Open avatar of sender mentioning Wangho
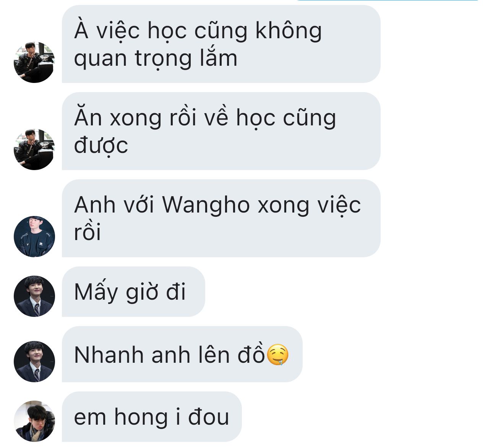The height and width of the screenshot is (448, 493). [x=34, y=237]
